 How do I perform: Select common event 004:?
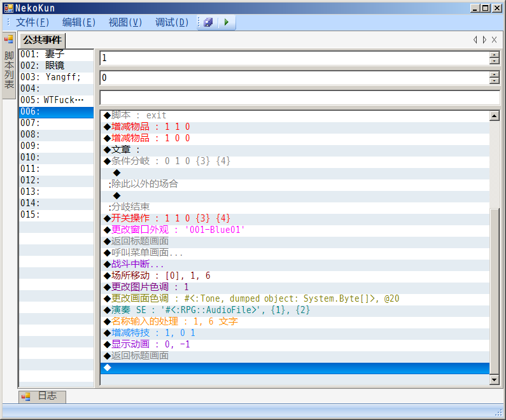click(x=57, y=88)
